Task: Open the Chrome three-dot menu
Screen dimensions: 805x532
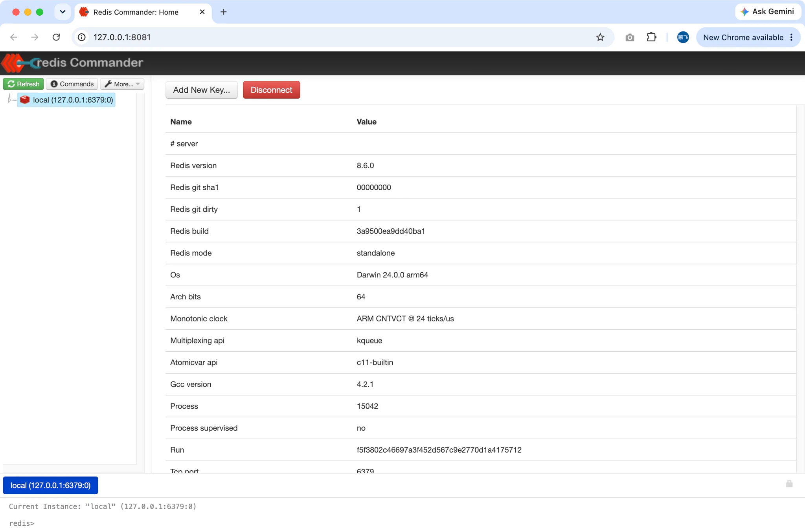Action: 792,37
